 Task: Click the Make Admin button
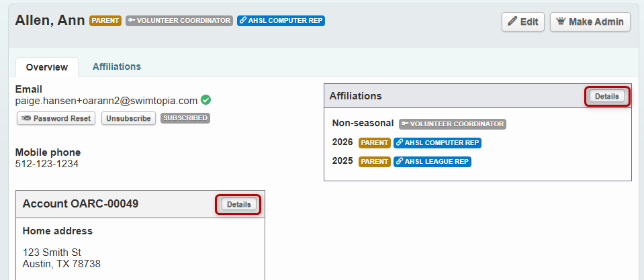pos(590,21)
